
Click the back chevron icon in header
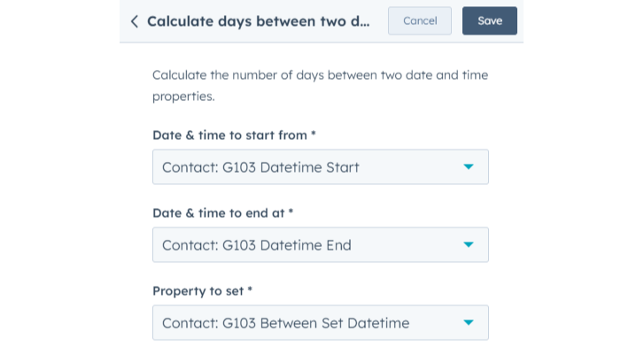[135, 21]
